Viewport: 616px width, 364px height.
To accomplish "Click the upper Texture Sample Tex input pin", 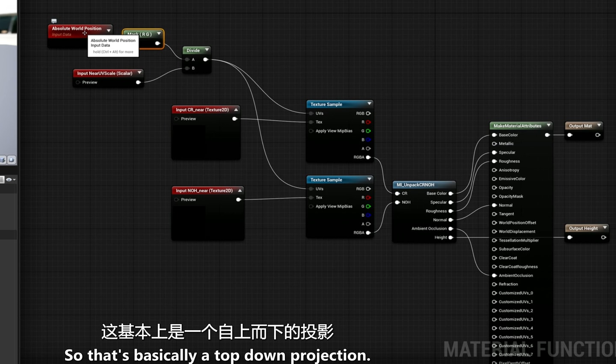I will (311, 122).
